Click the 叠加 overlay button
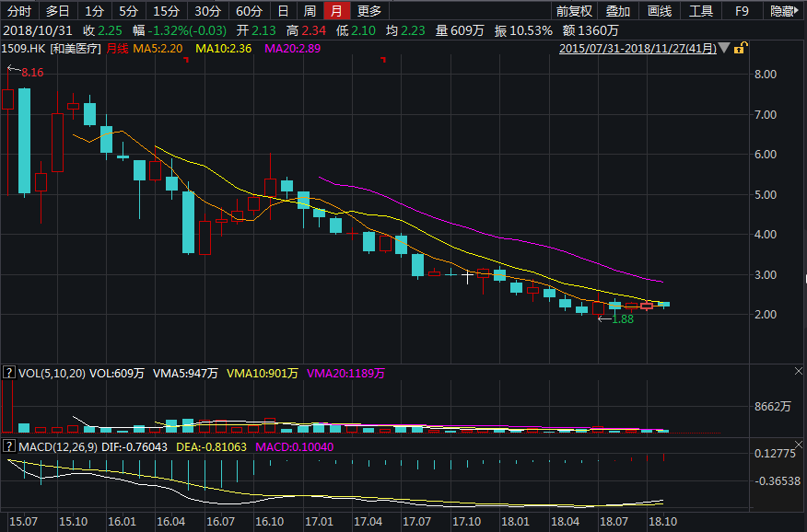 click(x=618, y=11)
